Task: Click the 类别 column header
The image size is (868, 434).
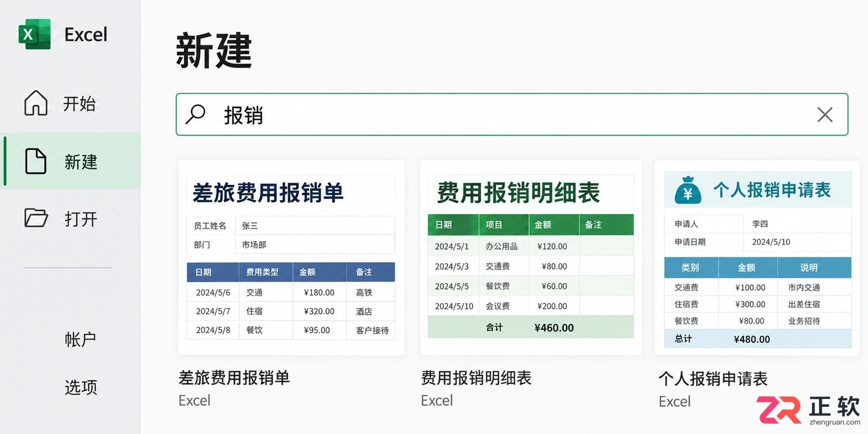Action: coord(691,268)
